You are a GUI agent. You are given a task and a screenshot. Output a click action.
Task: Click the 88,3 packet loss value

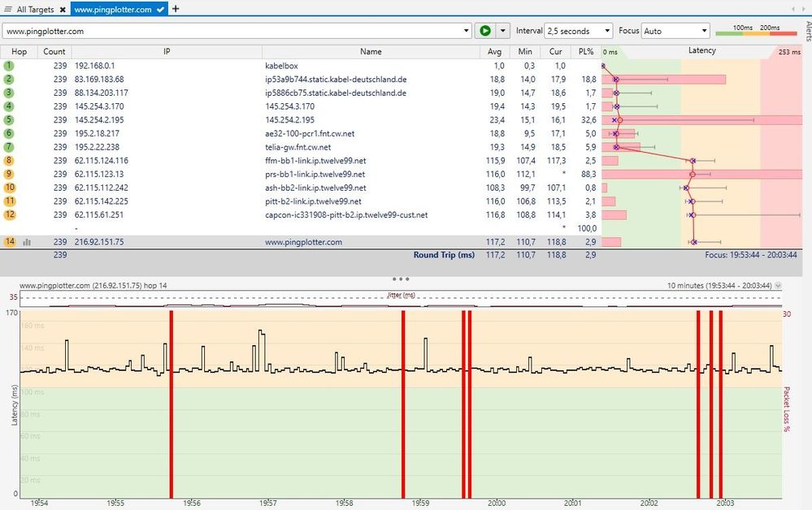click(x=588, y=175)
